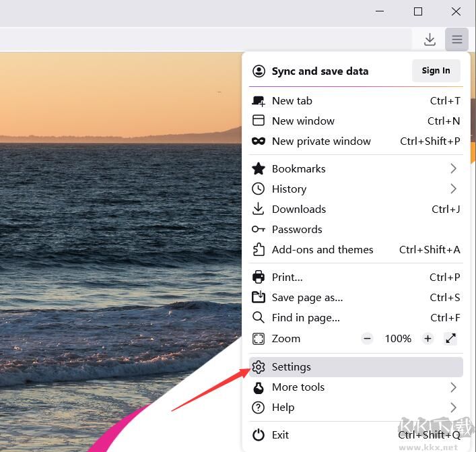476x452 pixels.
Task: Click the Bookmarks star icon
Action: 259,169
